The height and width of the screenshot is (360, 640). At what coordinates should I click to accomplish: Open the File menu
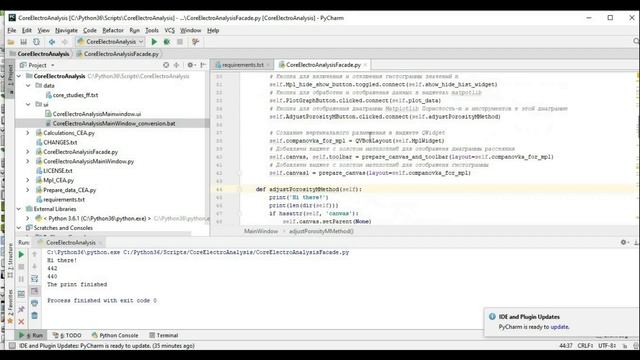click(x=12, y=30)
